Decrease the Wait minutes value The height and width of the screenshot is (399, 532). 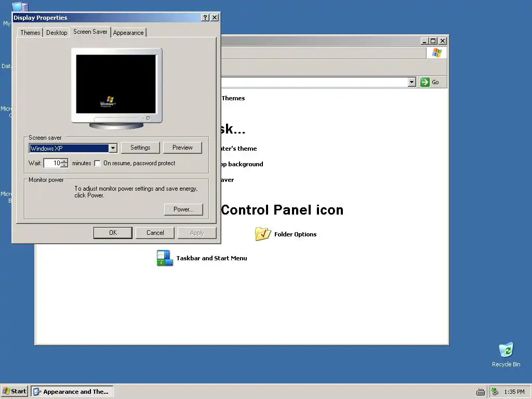64,165
